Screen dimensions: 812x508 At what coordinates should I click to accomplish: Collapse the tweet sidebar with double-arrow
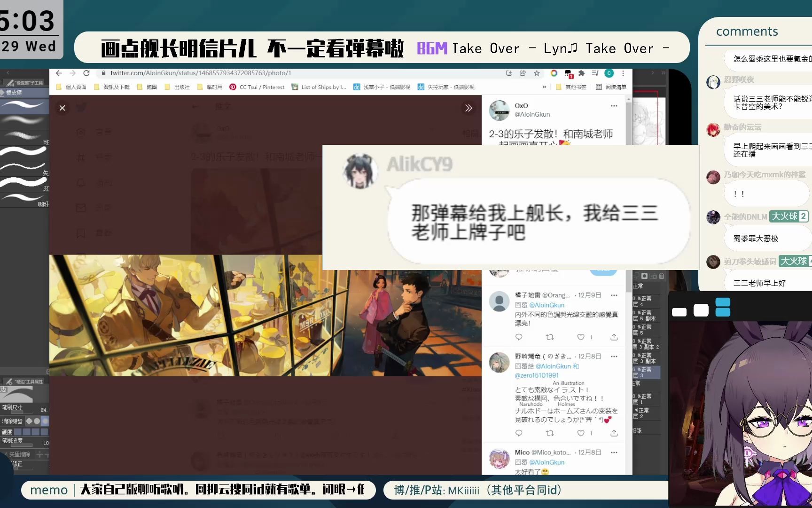click(x=468, y=108)
